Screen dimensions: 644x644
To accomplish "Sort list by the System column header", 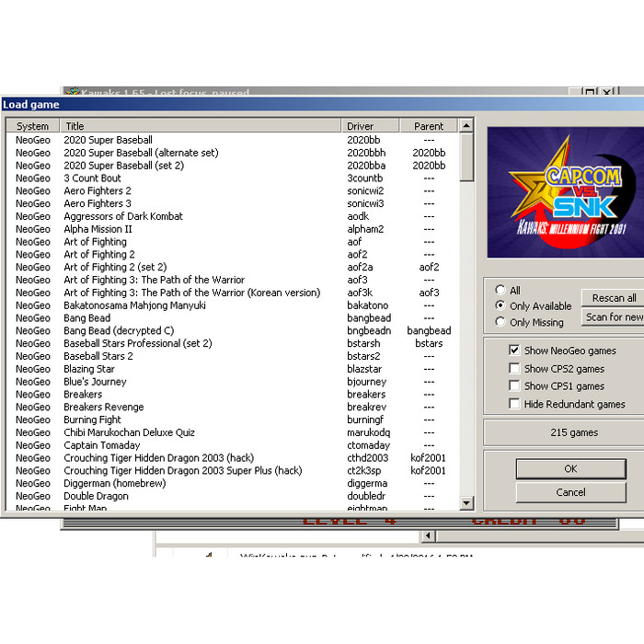I will [x=33, y=126].
